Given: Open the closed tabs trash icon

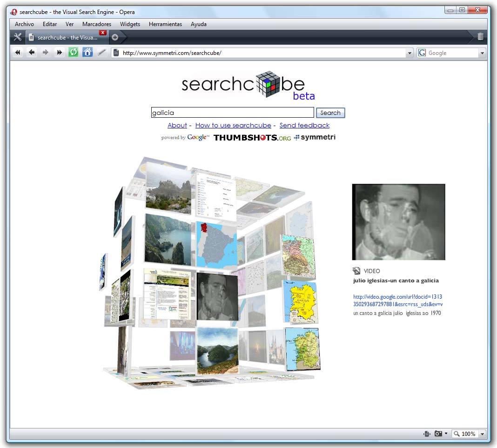Looking at the screenshot, I should pos(480,36).
